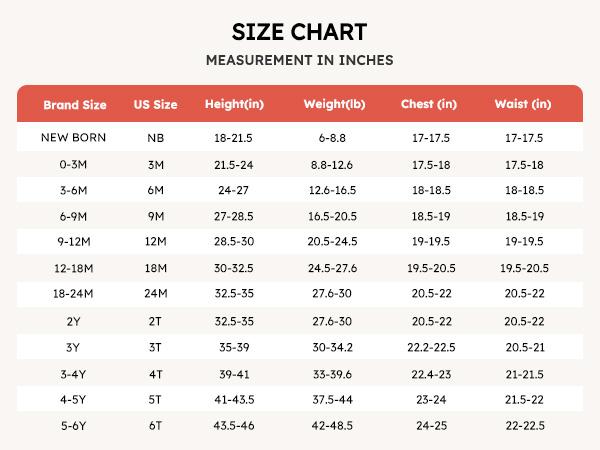
Task: Click the 12.6-16.5 weight cell
Action: click(x=332, y=189)
